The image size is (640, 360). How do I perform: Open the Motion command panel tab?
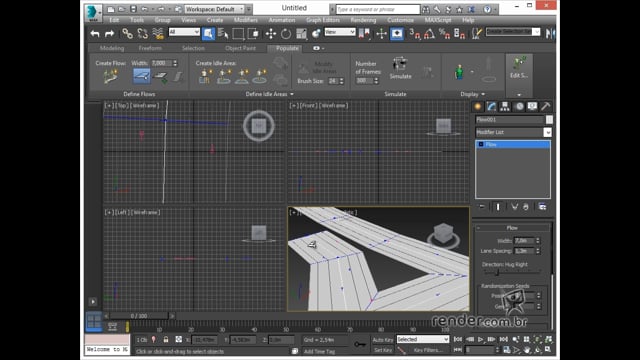click(x=519, y=107)
